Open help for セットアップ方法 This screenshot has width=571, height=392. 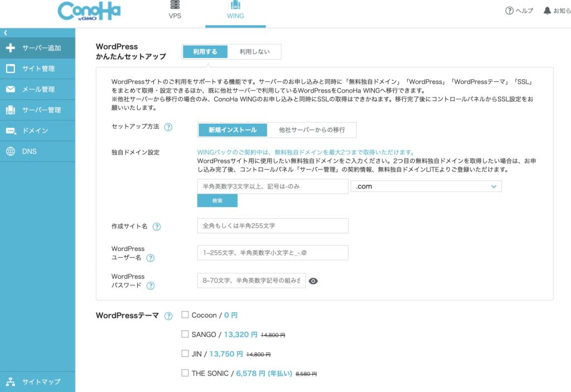point(168,127)
